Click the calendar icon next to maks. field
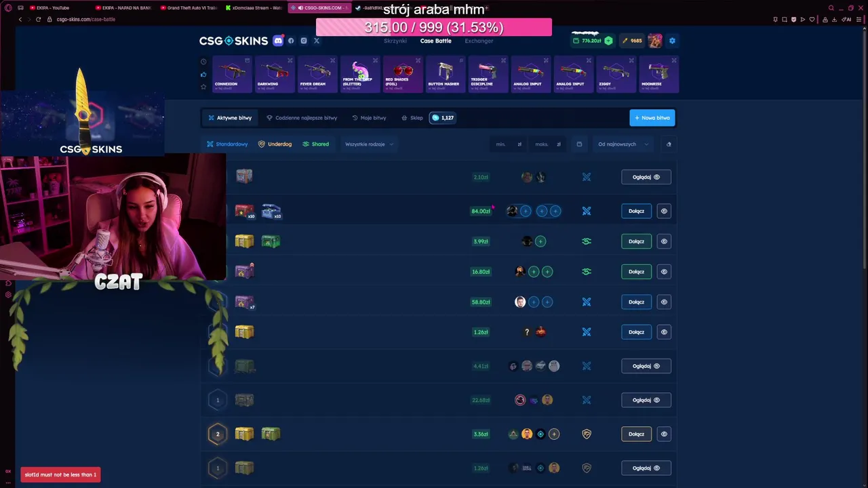868x488 pixels. click(x=579, y=144)
